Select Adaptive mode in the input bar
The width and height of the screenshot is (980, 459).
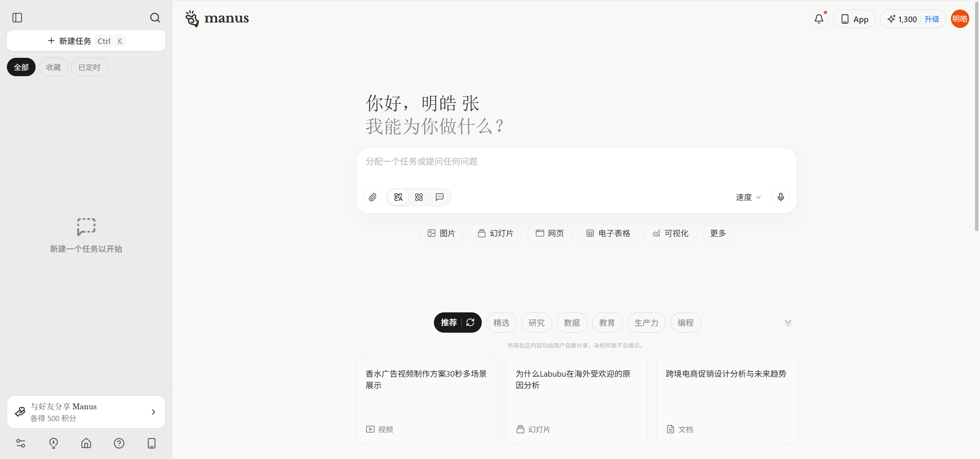click(x=398, y=197)
